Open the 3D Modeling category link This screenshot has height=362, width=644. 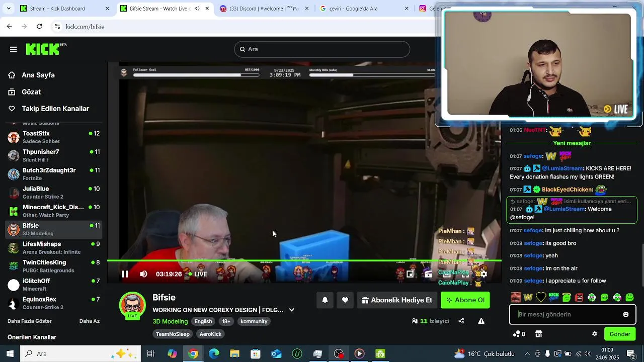[x=170, y=321]
